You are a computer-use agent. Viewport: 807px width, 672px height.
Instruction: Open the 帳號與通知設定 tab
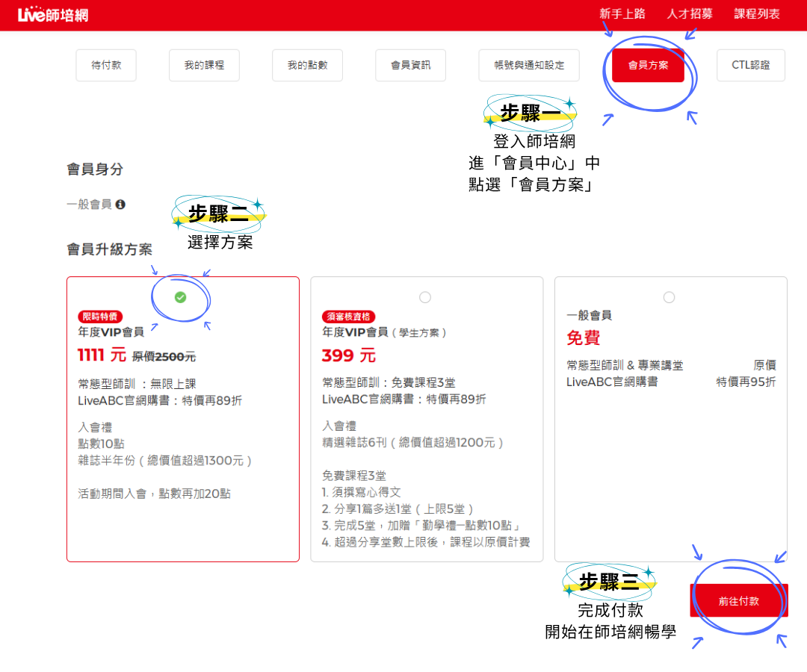click(x=529, y=65)
